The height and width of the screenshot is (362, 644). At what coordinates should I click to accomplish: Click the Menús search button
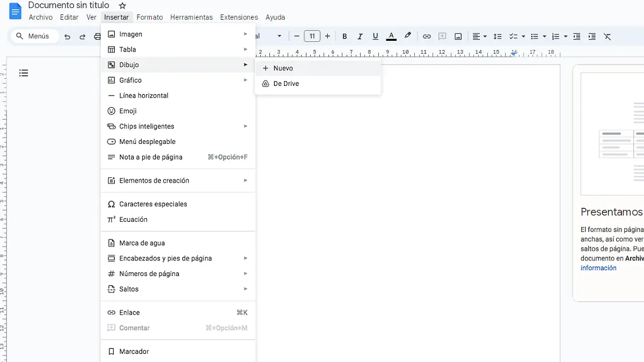33,36
